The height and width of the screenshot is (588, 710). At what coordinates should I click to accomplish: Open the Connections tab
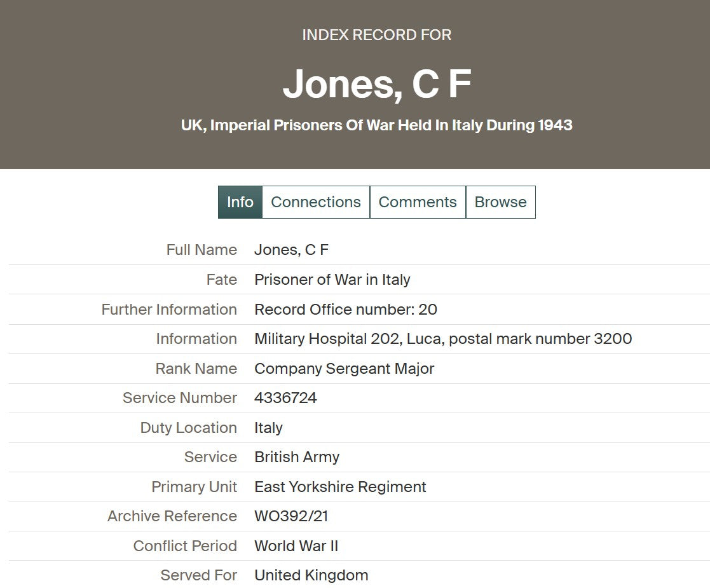pos(315,202)
